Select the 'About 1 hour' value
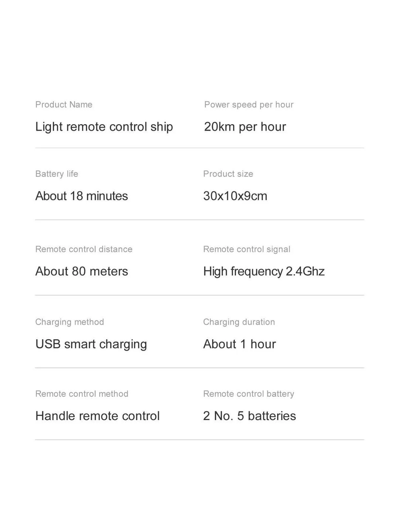399x532 pixels. 239,344
